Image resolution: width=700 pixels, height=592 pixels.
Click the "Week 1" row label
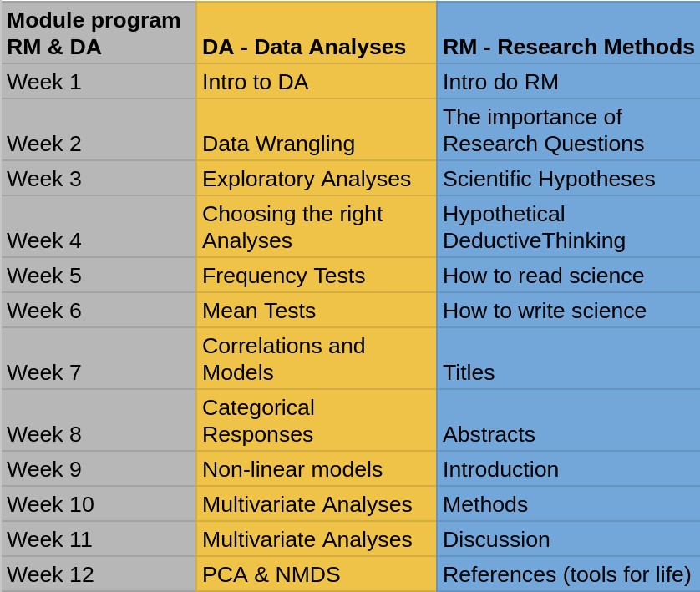98,82
